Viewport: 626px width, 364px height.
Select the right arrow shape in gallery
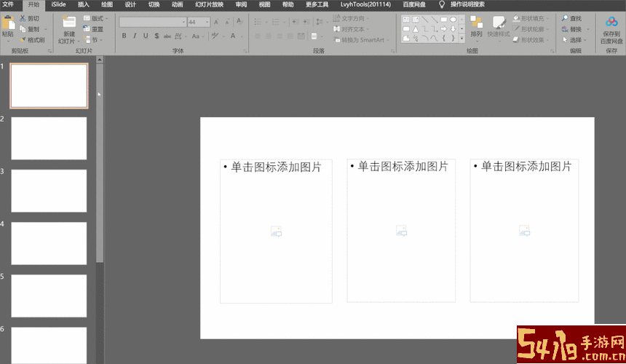(x=443, y=28)
